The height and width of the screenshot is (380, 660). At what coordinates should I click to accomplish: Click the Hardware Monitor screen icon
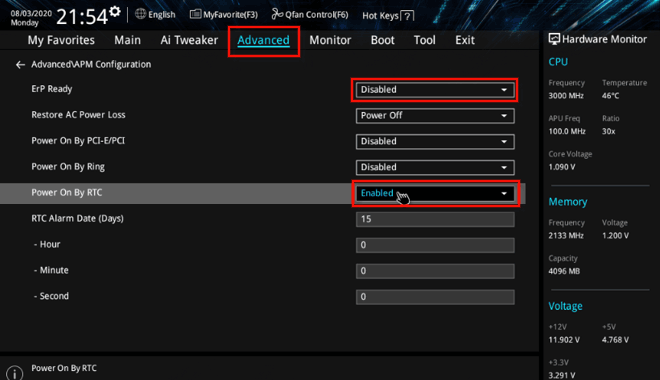(554, 39)
